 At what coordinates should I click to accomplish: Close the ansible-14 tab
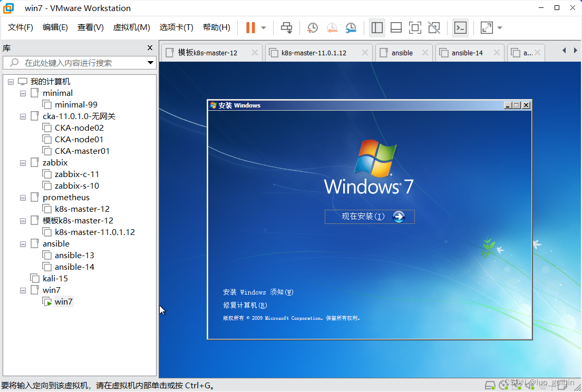497,53
